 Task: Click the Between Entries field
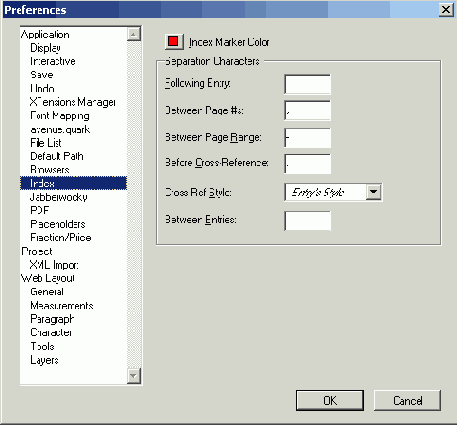click(308, 220)
